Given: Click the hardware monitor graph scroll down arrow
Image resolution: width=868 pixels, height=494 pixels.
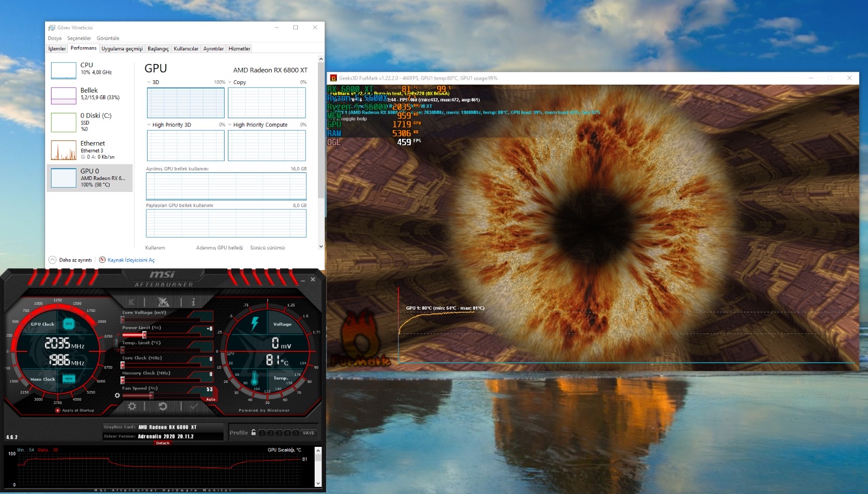Looking at the screenshot, I should tap(318, 483).
